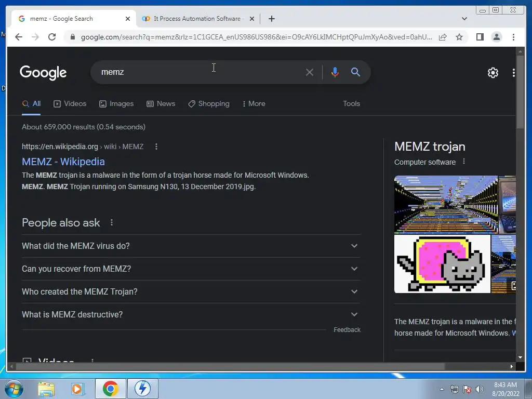The height and width of the screenshot is (399, 532).
Task: Select the memz - Google Search tab
Action: [73, 19]
